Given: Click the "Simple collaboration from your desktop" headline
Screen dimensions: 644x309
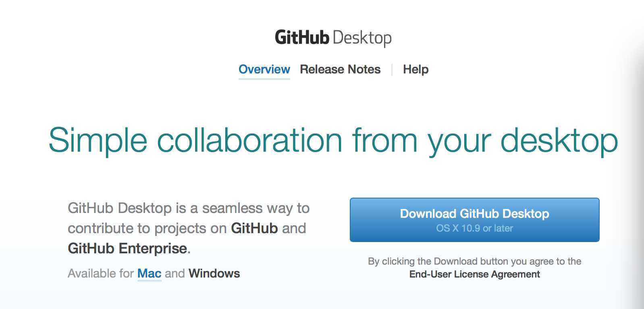Looking at the screenshot, I should tap(333, 140).
